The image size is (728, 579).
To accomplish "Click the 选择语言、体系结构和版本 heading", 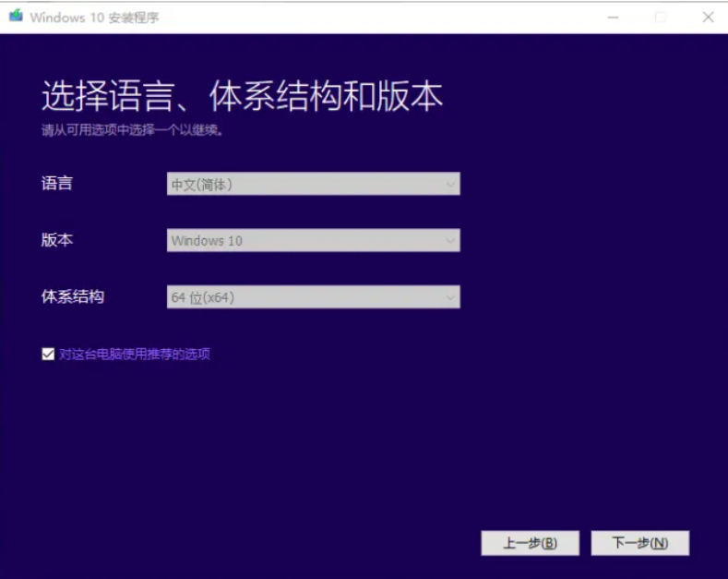I will click(x=242, y=96).
